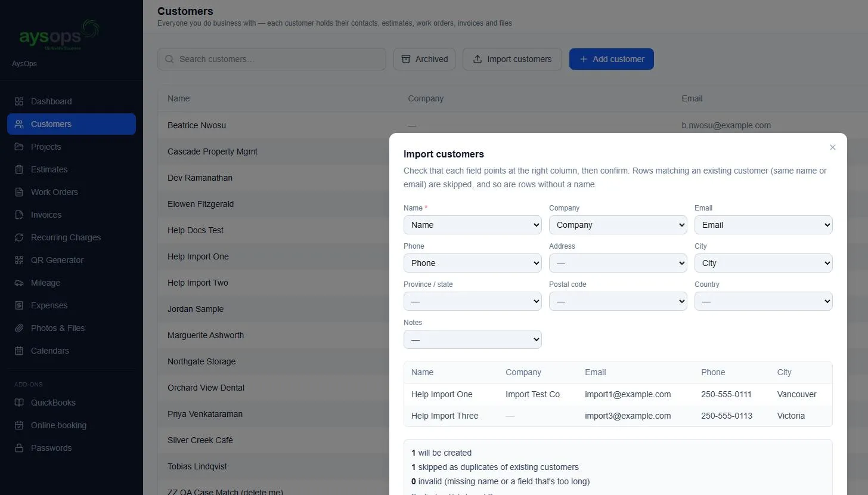Open Work Orders from the sidebar
This screenshot has width=868, height=495.
click(72, 192)
